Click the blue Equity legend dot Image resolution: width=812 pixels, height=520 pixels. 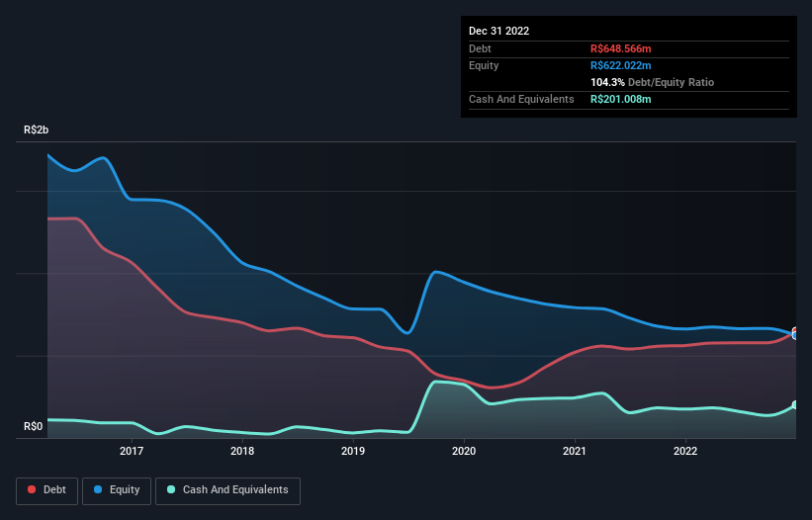97,489
